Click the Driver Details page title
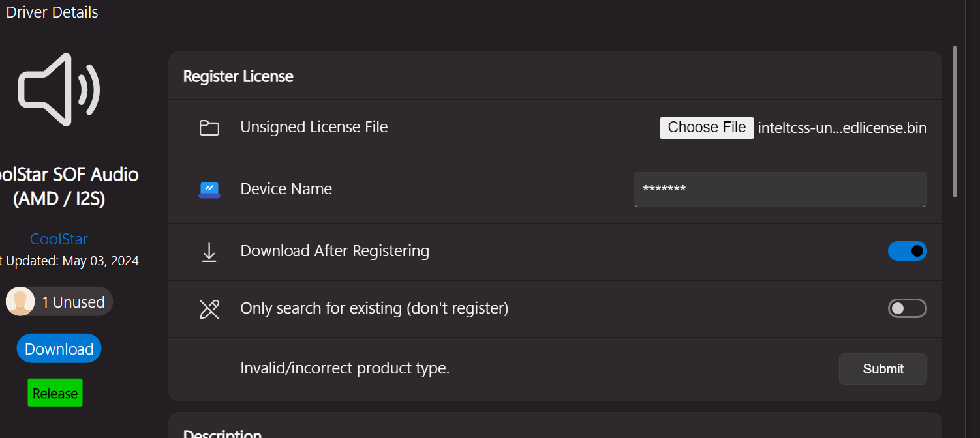 52,12
